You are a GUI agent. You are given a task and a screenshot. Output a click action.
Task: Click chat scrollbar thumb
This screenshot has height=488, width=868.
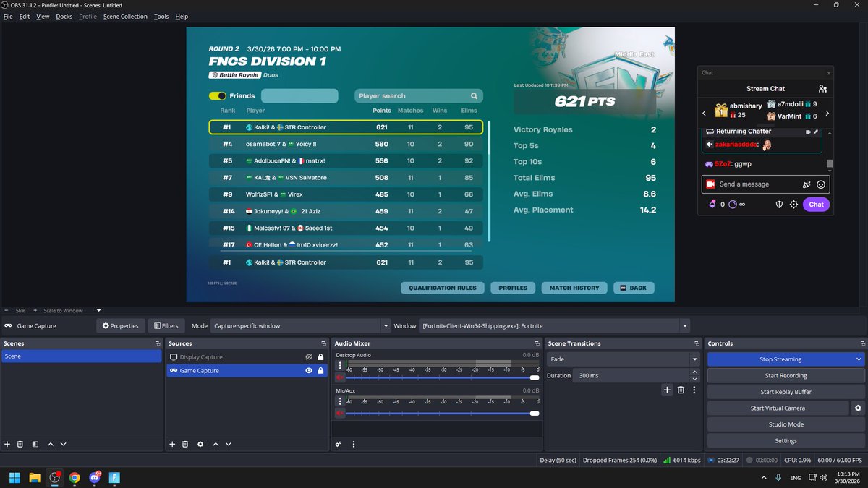[830, 163]
